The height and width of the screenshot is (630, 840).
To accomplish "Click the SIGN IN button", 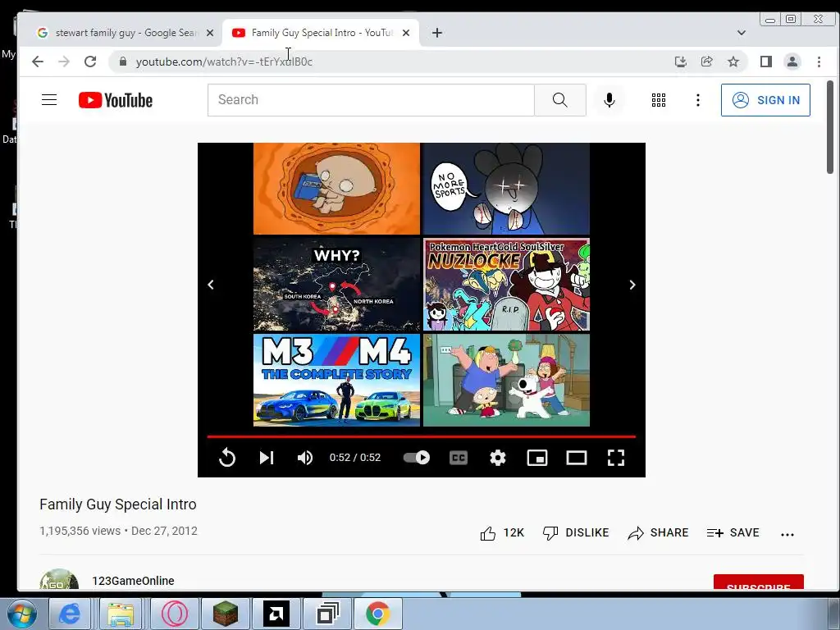I will coord(765,100).
